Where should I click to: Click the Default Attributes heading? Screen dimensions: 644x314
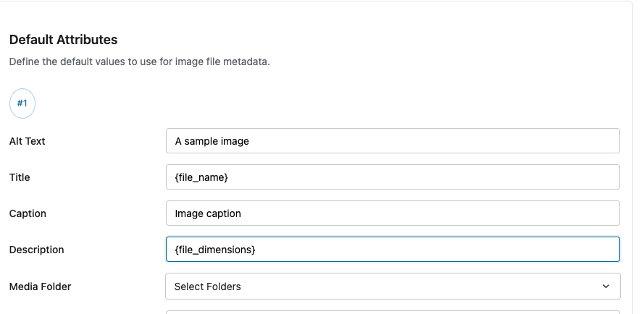[63, 40]
